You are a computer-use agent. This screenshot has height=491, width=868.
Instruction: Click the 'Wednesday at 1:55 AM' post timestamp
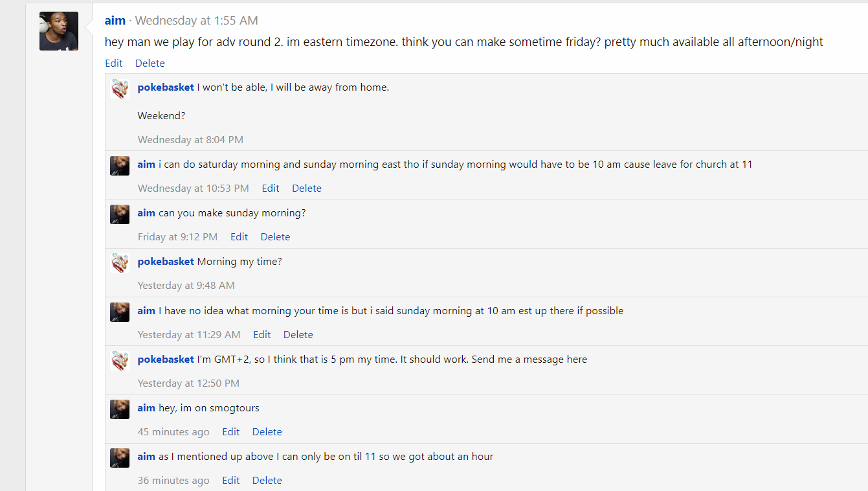pyautogui.click(x=197, y=21)
